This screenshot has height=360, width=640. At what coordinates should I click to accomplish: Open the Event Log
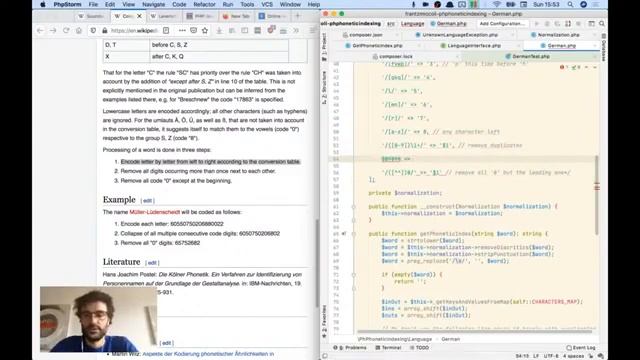(580, 348)
